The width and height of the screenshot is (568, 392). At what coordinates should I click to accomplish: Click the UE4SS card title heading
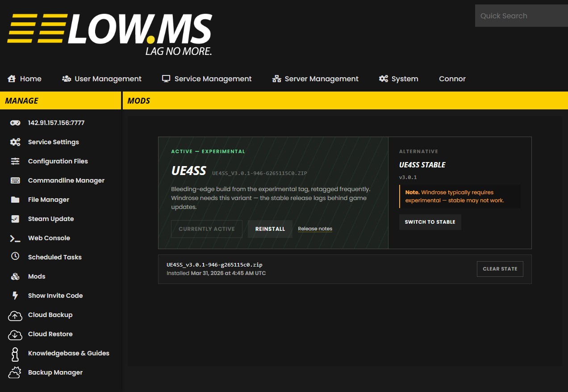coord(189,171)
